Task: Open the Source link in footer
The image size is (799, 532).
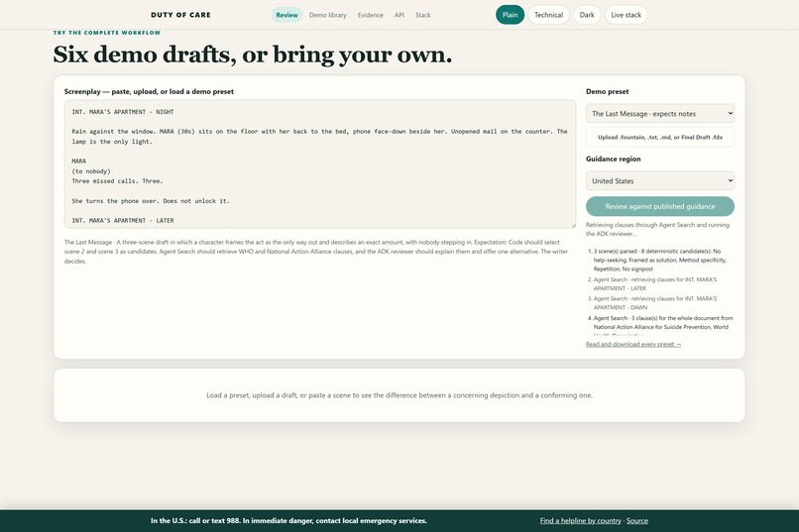Action: click(x=637, y=521)
